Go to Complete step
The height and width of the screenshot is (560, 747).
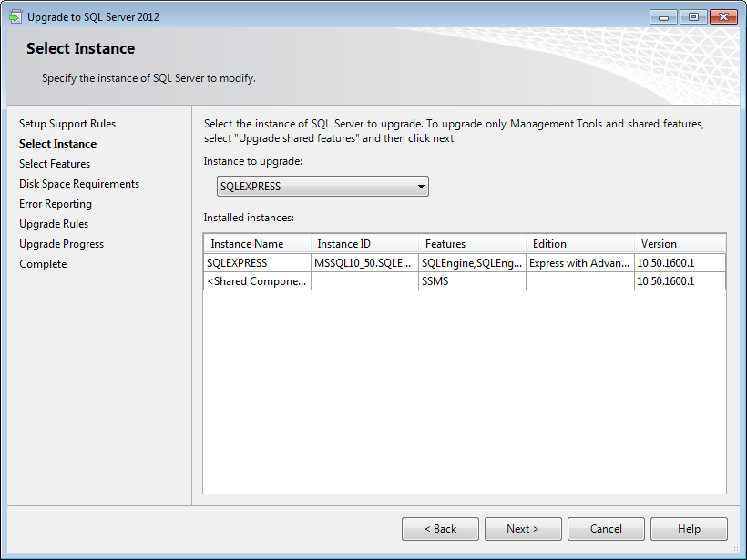43,264
